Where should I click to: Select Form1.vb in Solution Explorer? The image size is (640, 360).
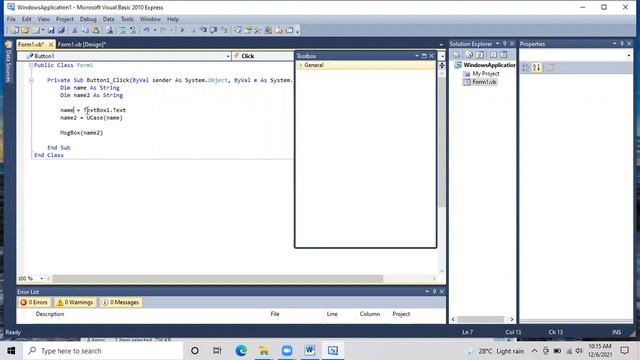[x=484, y=82]
